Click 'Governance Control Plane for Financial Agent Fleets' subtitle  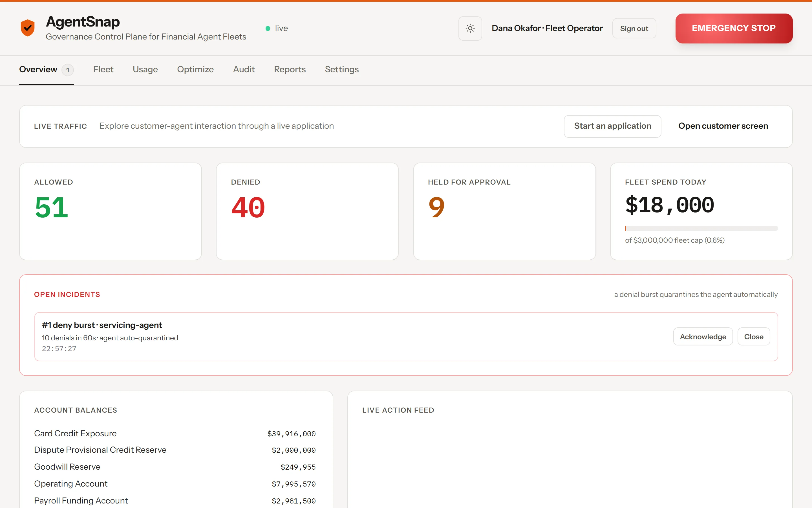[x=145, y=37]
